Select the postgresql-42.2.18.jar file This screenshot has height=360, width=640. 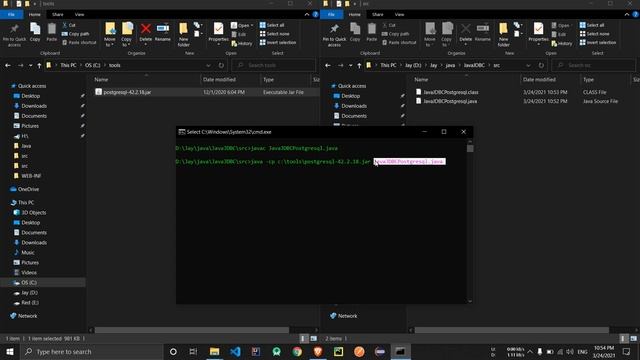click(206, 92)
